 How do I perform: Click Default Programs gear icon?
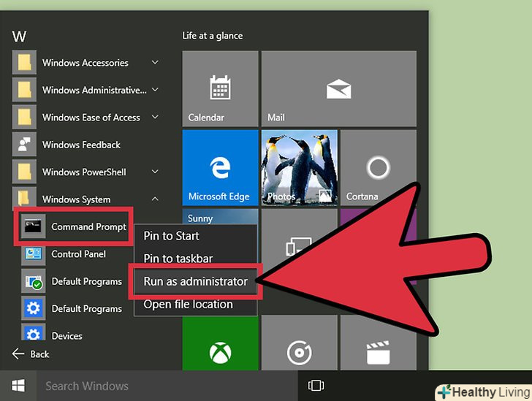(x=33, y=308)
